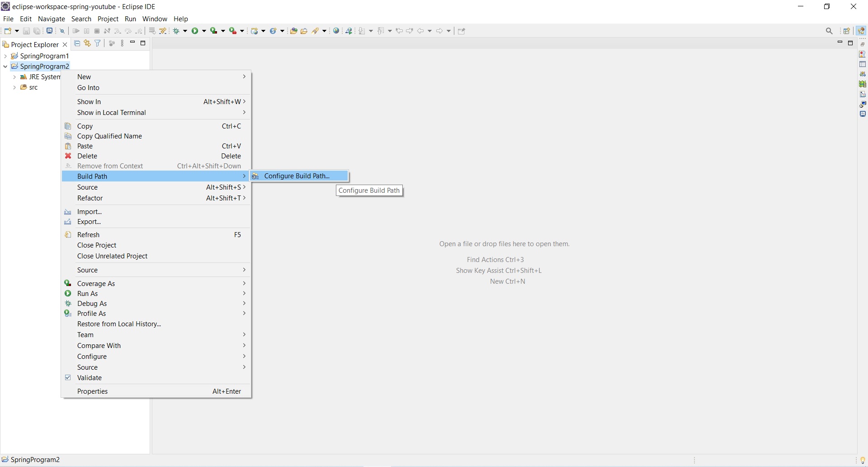Click Restore from Local History entry
Viewport: 868px width, 467px height.
tap(156, 324)
